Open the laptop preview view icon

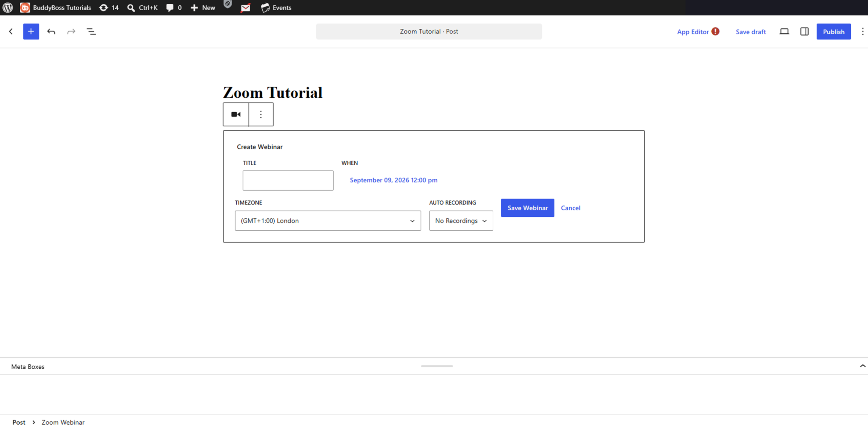tap(784, 32)
